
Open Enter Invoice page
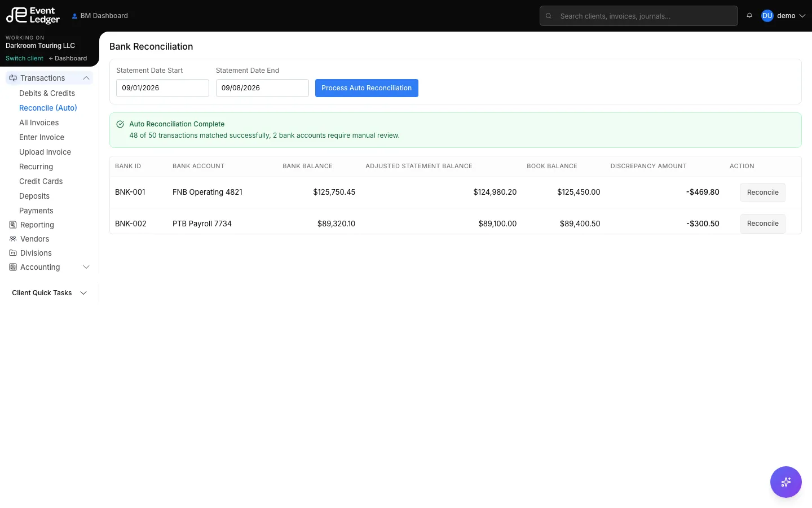[42, 137]
